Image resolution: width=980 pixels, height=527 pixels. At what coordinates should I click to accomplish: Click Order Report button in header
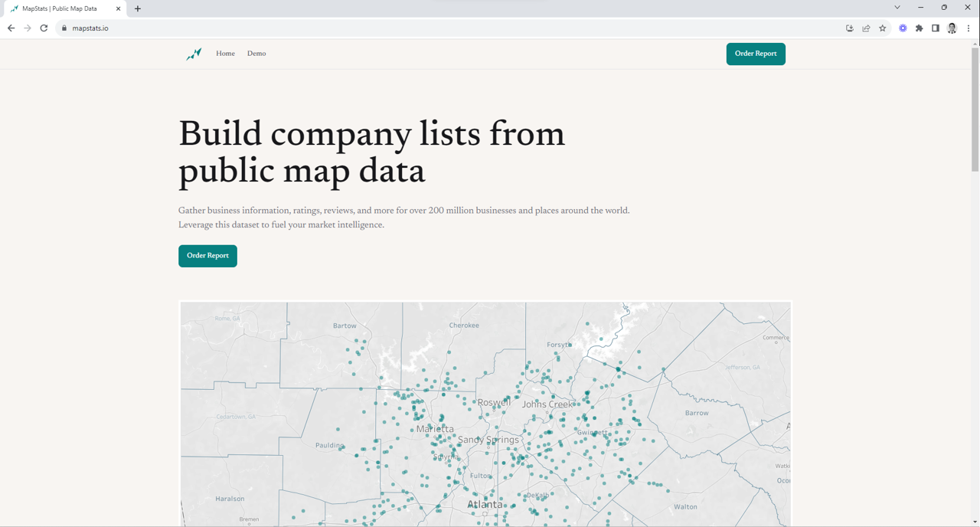click(x=756, y=54)
